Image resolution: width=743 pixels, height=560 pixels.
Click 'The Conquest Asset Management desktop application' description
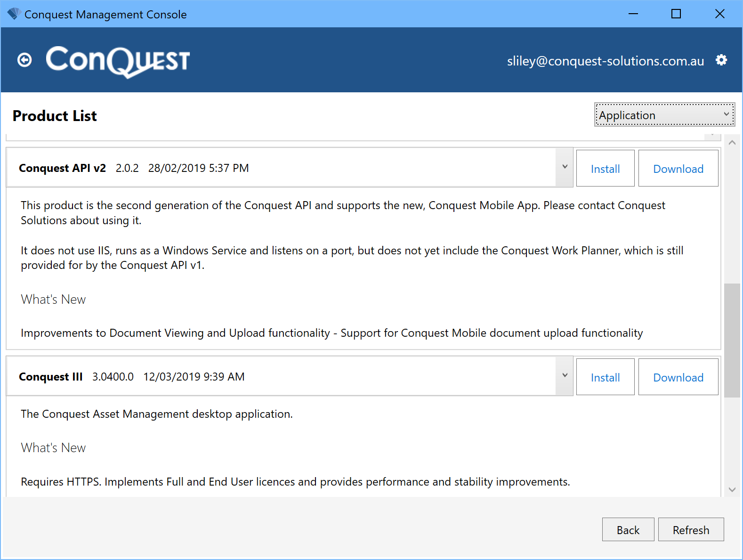(x=157, y=414)
